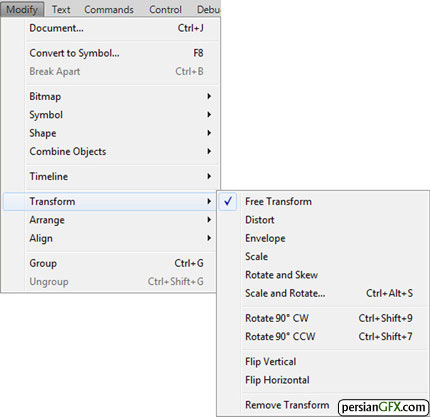The width and height of the screenshot is (430, 417).
Task: Expand the Bitmap submenu arrow
Action: tap(209, 96)
